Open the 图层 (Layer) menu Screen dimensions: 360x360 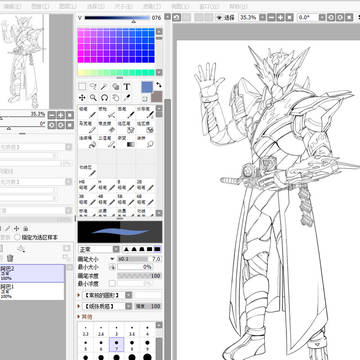pyautogui.click(x=68, y=6)
